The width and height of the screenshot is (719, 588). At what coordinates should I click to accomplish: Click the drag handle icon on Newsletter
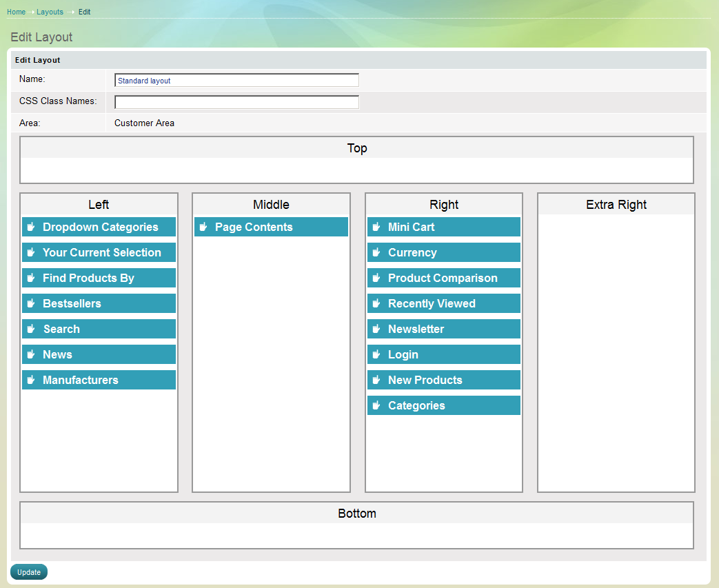(376, 329)
